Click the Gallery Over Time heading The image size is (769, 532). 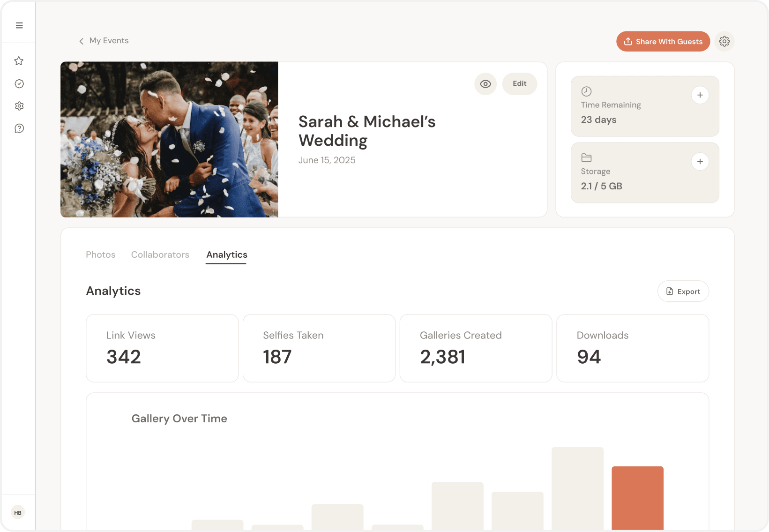pos(179,419)
